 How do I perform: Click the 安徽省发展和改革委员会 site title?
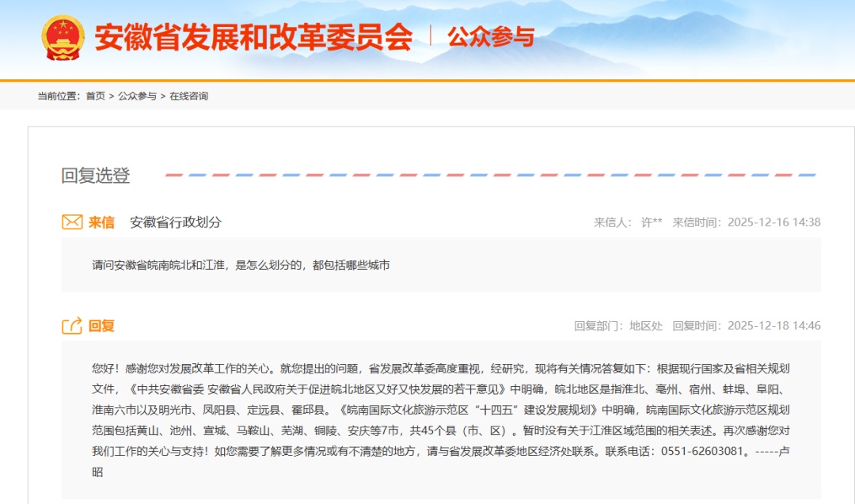pyautogui.click(x=253, y=35)
